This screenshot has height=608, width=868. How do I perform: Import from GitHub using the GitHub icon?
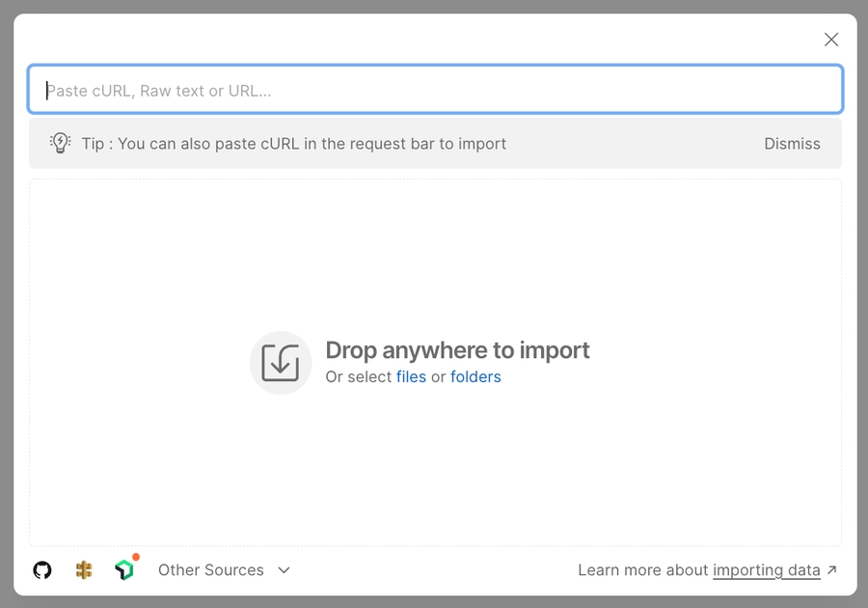point(42,570)
